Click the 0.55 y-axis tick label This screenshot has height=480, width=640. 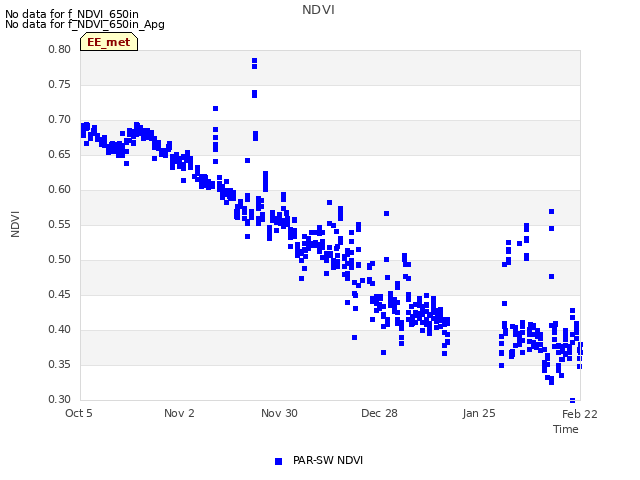60,224
